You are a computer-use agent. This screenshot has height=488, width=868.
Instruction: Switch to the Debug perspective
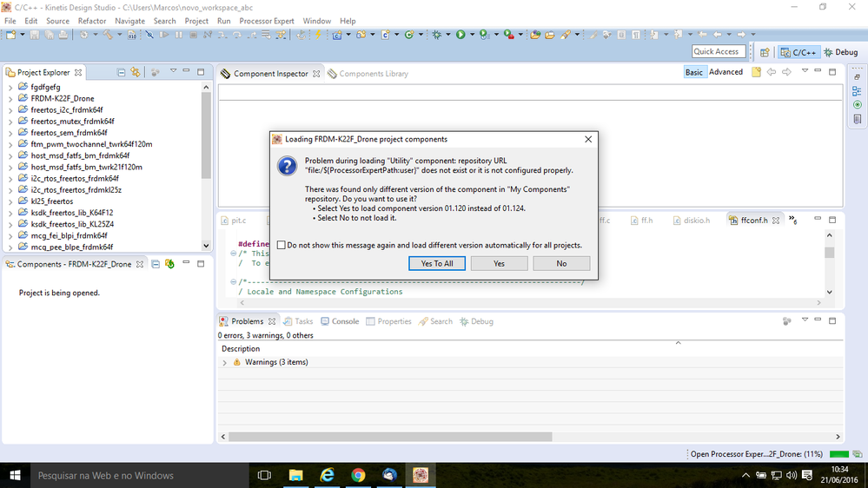[841, 52]
